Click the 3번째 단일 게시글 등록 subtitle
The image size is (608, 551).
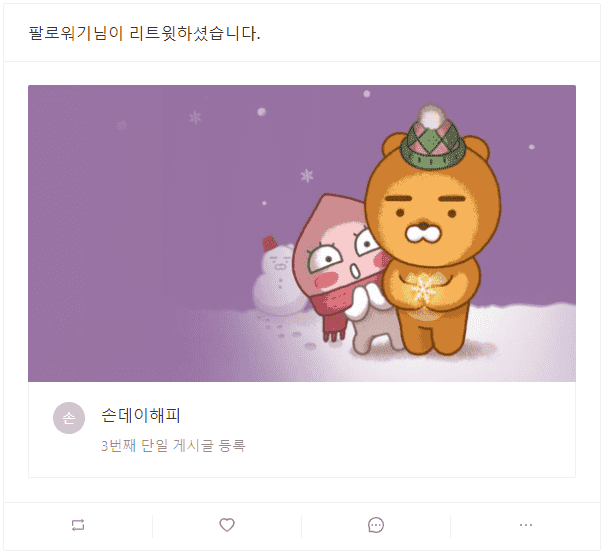click(x=173, y=446)
